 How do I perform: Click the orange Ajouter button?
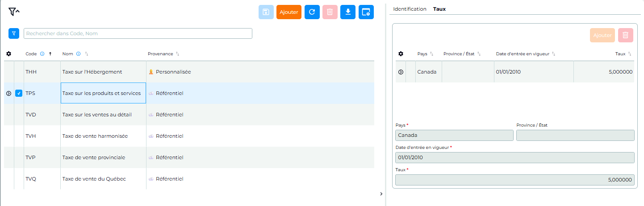289,12
